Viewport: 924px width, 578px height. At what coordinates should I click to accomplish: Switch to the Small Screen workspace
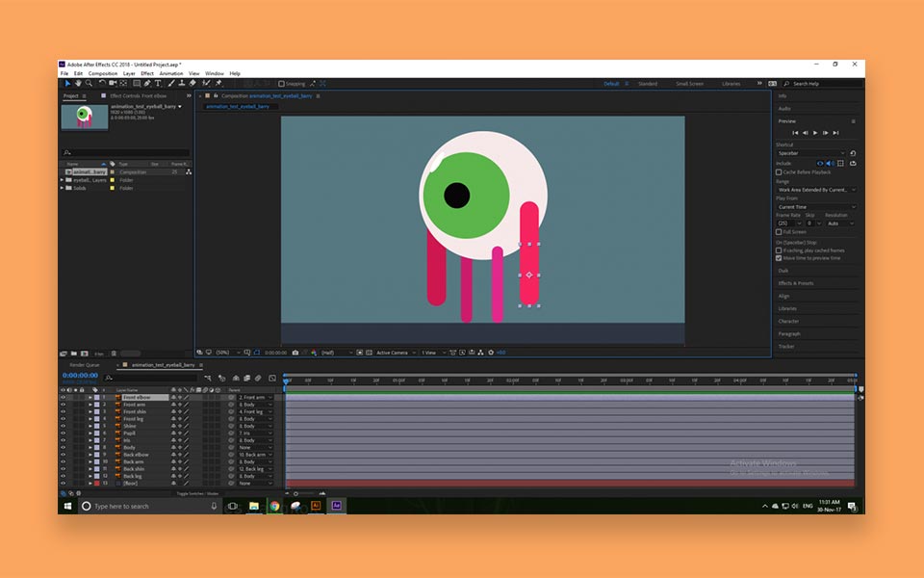coord(689,84)
